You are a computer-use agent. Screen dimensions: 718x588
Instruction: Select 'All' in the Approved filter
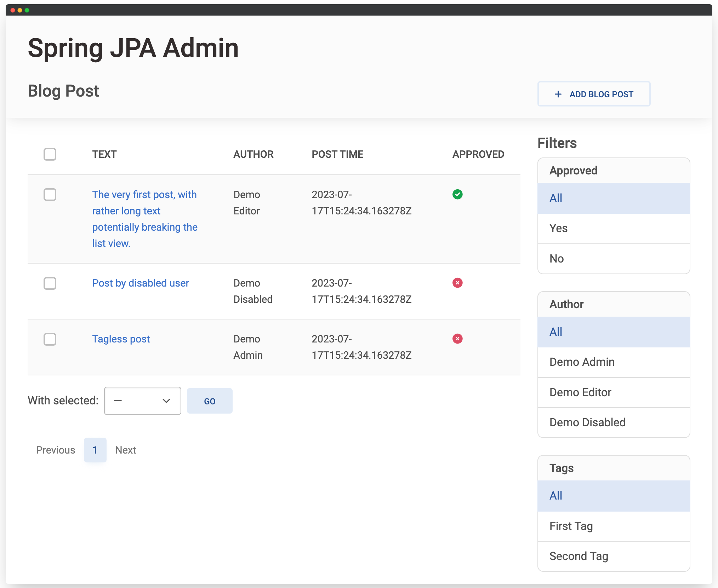click(614, 198)
